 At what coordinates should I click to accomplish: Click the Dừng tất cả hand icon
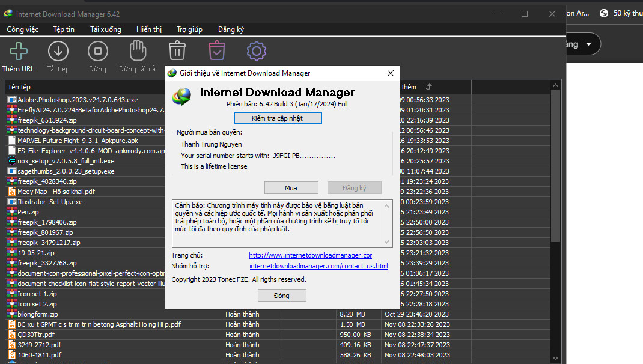[x=138, y=51]
